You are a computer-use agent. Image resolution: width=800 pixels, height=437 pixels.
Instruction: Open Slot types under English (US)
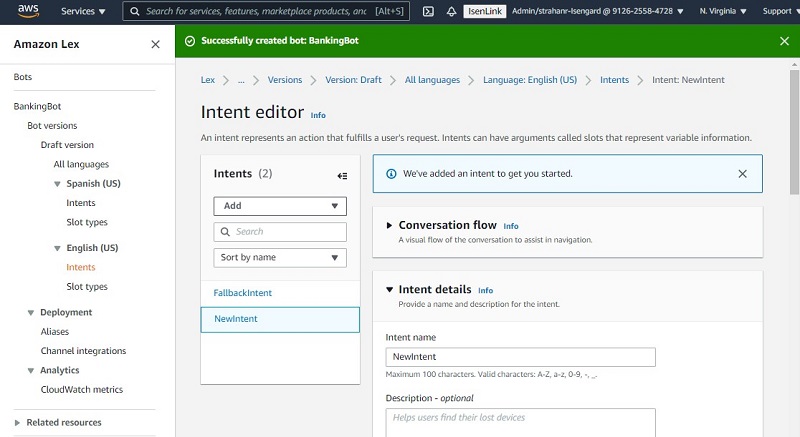87,287
